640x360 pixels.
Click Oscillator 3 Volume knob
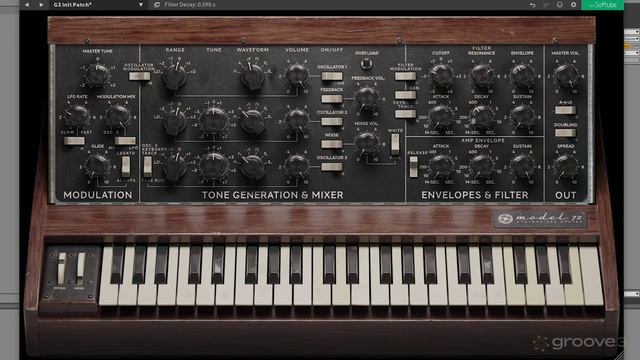click(x=297, y=165)
